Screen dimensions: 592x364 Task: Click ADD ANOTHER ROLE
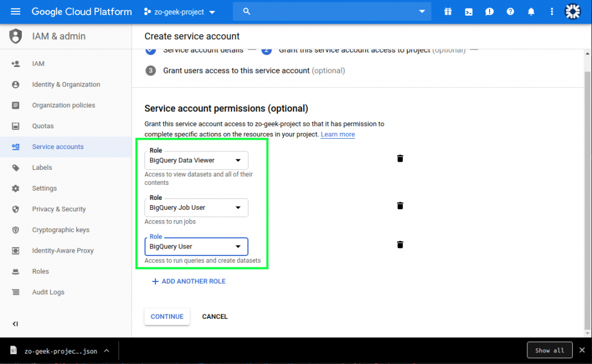point(189,281)
